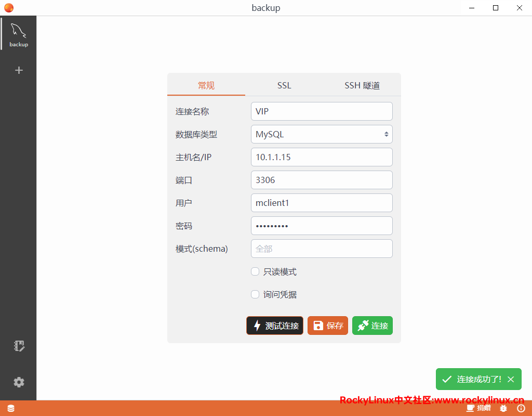Open settings gear in sidebar
The height and width of the screenshot is (416, 532).
(19, 382)
